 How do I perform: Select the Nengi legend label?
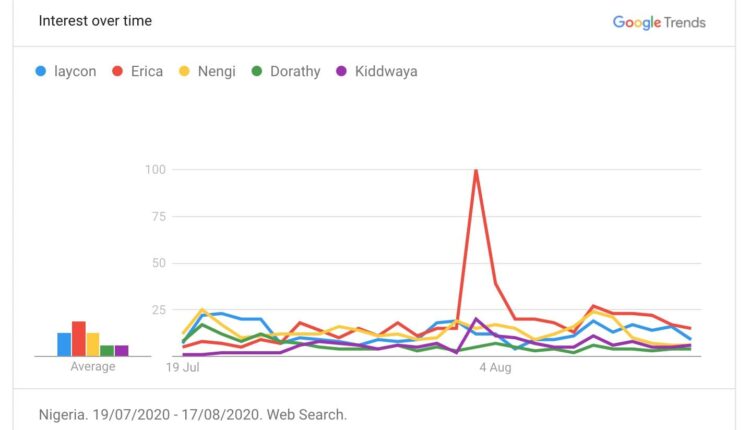(x=217, y=71)
